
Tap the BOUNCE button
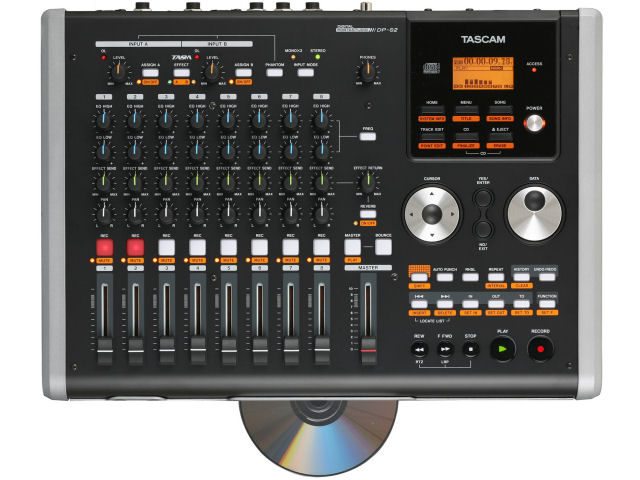(x=383, y=247)
